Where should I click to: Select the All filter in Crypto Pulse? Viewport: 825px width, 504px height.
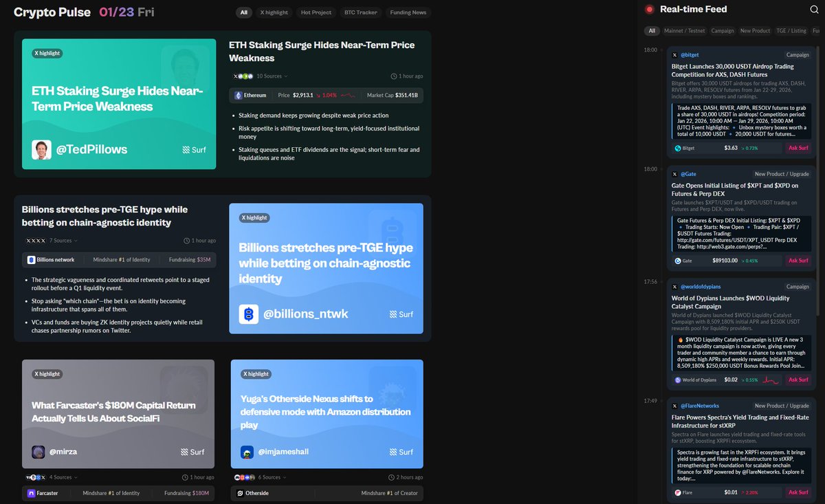[x=243, y=12]
